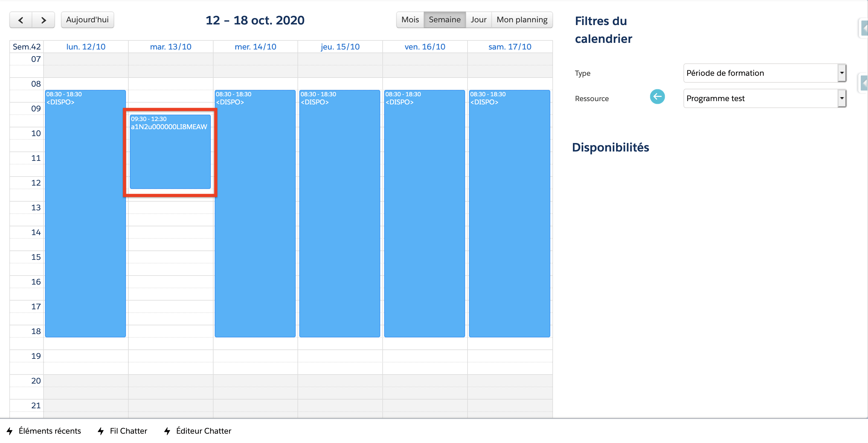Switch to the Jour view
This screenshot has width=868, height=443.
pos(478,20)
